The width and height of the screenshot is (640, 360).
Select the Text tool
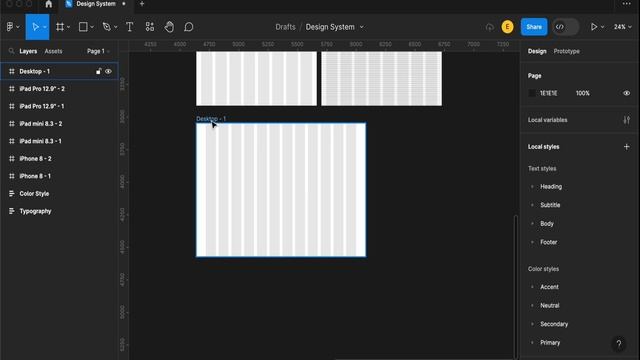pos(129,27)
